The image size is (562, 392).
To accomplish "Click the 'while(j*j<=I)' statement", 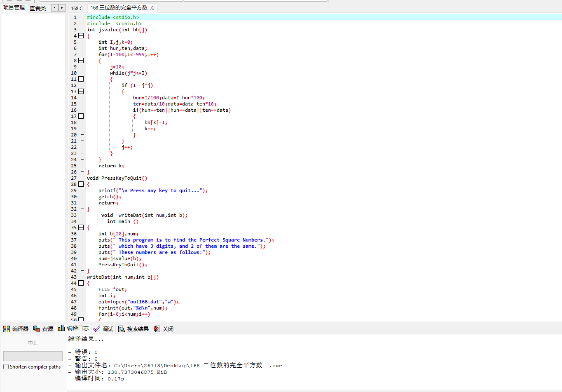I will click(129, 73).
